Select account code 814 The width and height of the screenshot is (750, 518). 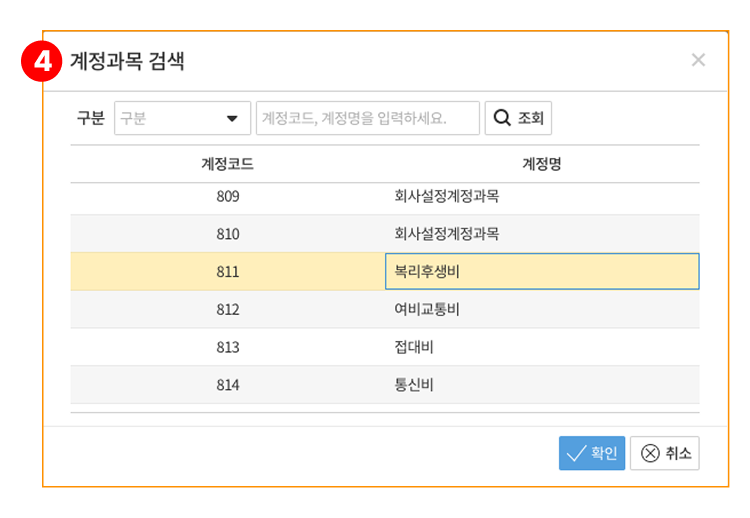click(x=228, y=385)
